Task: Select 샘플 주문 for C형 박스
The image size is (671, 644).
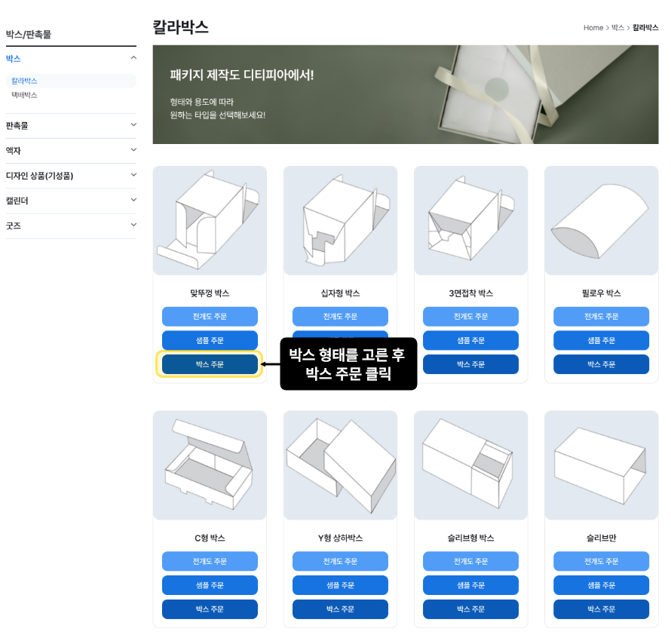Action: coord(210,585)
